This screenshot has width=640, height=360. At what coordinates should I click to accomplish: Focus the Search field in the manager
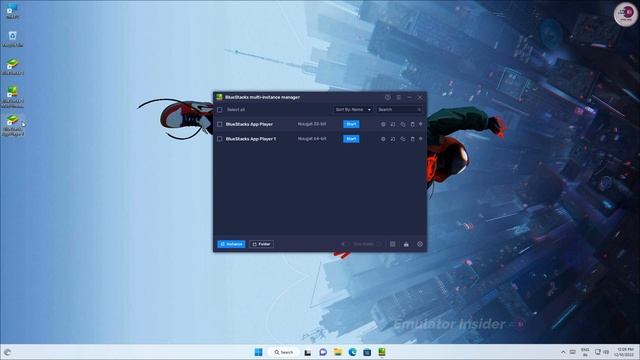[399, 110]
